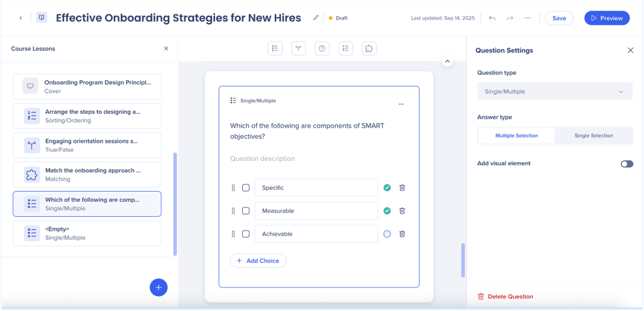Collapse the toolbar using the chevron up button
644x311 pixels.
point(447,62)
